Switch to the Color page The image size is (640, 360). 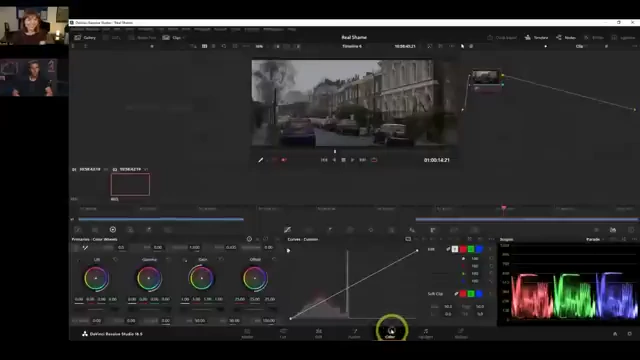pos(391,333)
